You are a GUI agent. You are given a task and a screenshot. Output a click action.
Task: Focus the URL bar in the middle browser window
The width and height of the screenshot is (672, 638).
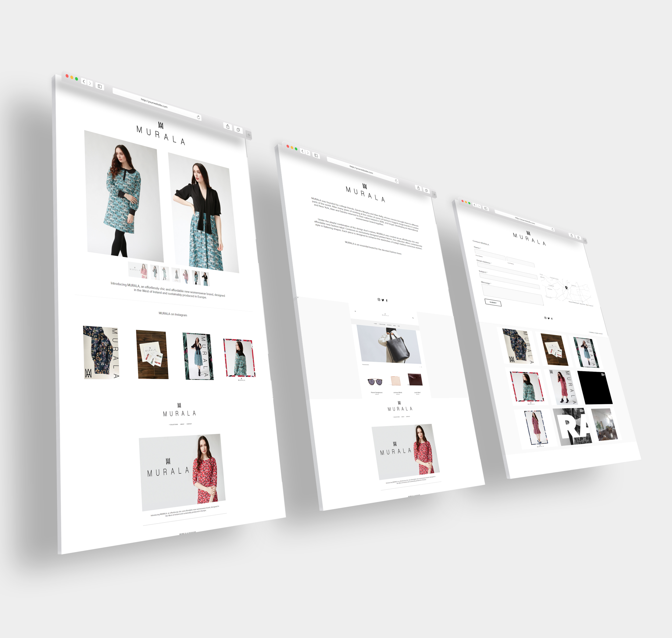click(x=362, y=170)
